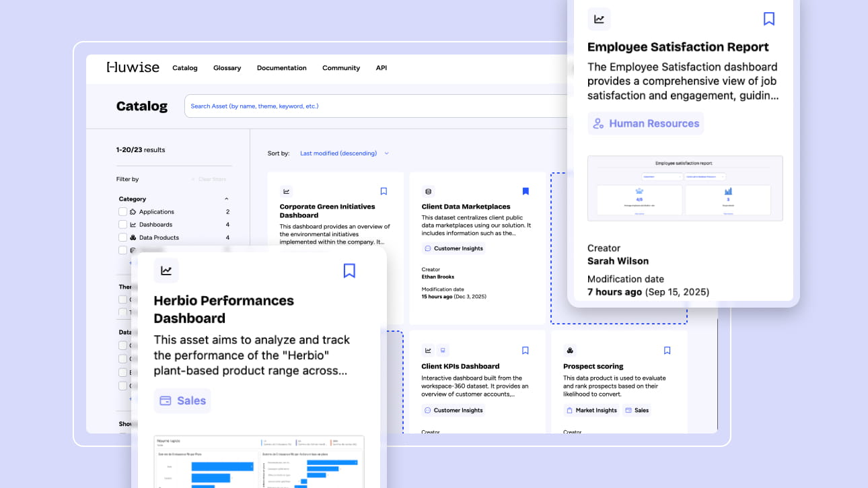Bookmark the Employee Satisfaction Report card
The height and width of the screenshot is (488, 868).
(768, 19)
